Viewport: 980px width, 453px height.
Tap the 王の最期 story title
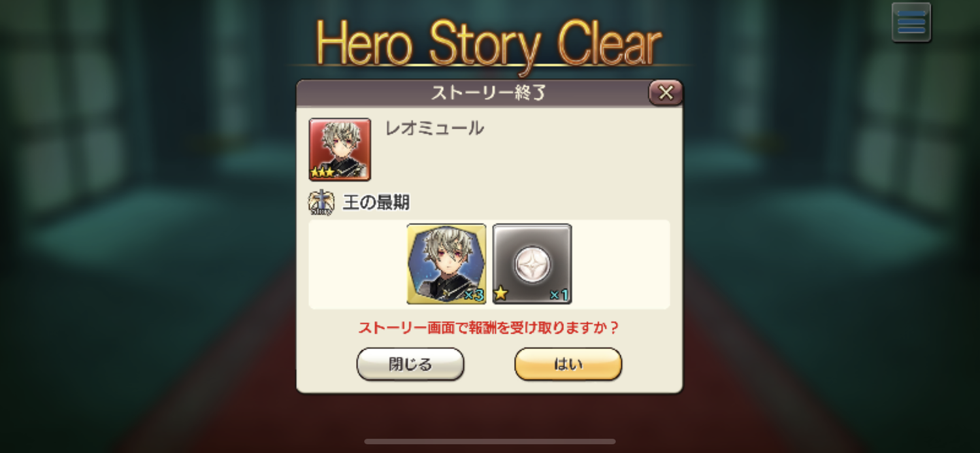[376, 203]
